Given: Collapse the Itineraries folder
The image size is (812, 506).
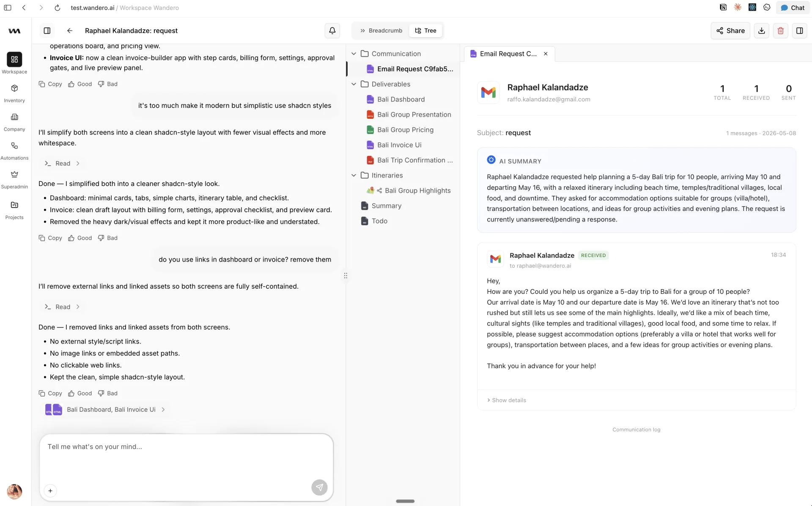Looking at the screenshot, I should click(x=354, y=175).
